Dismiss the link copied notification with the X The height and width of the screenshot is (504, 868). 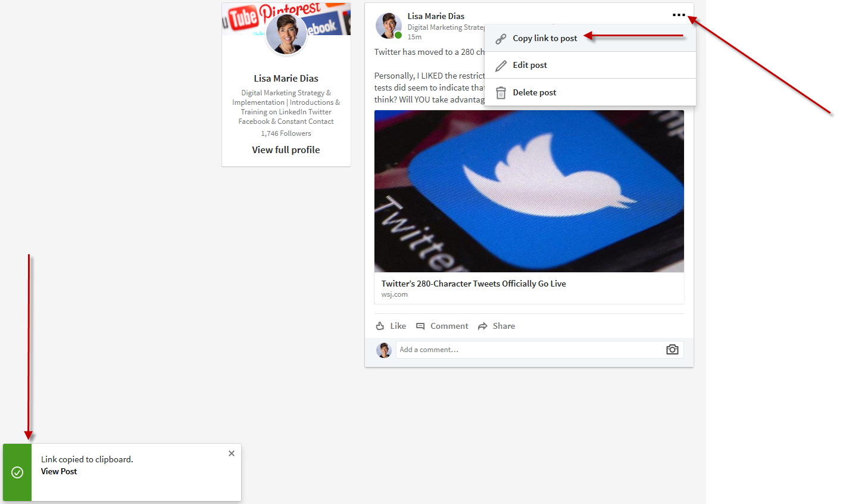[232, 453]
